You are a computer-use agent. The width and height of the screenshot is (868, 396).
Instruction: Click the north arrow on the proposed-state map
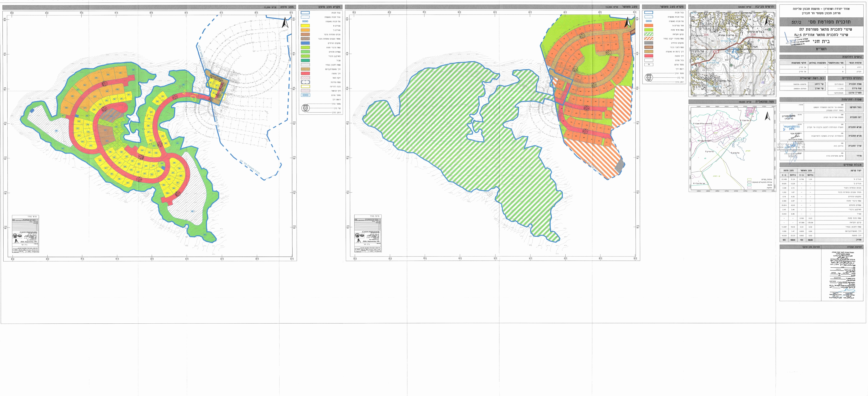click(285, 23)
